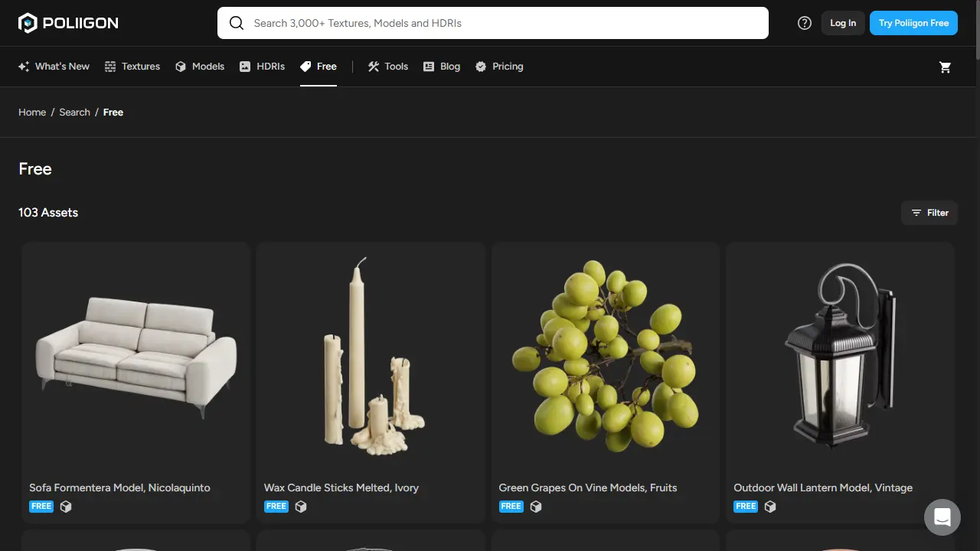
Task: Click the Poliigon logo
Action: pyautogui.click(x=67, y=22)
